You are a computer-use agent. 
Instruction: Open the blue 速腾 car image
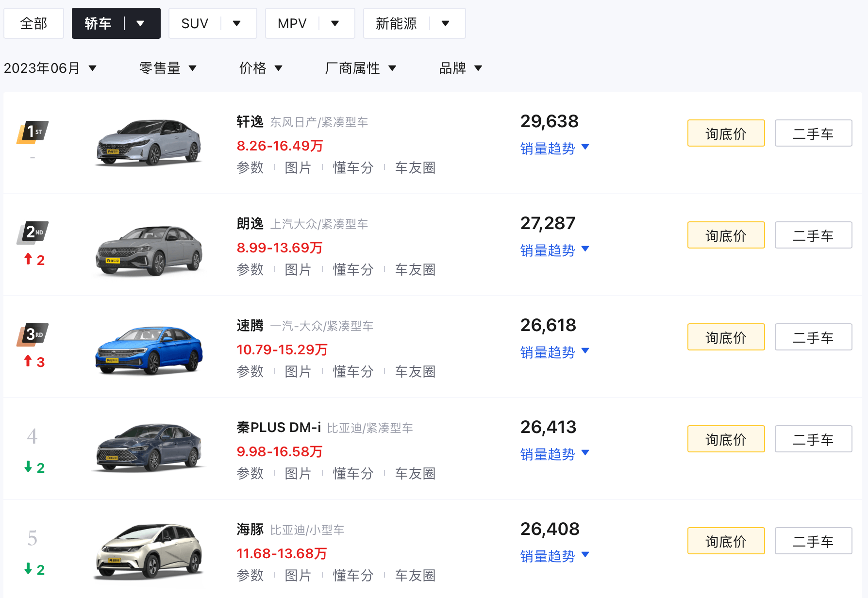[149, 349]
